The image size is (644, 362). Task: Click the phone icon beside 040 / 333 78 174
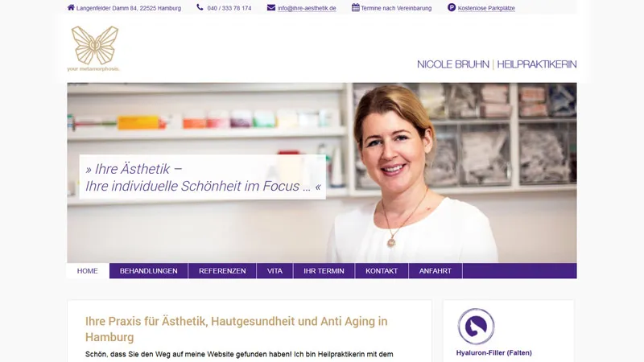coord(200,7)
